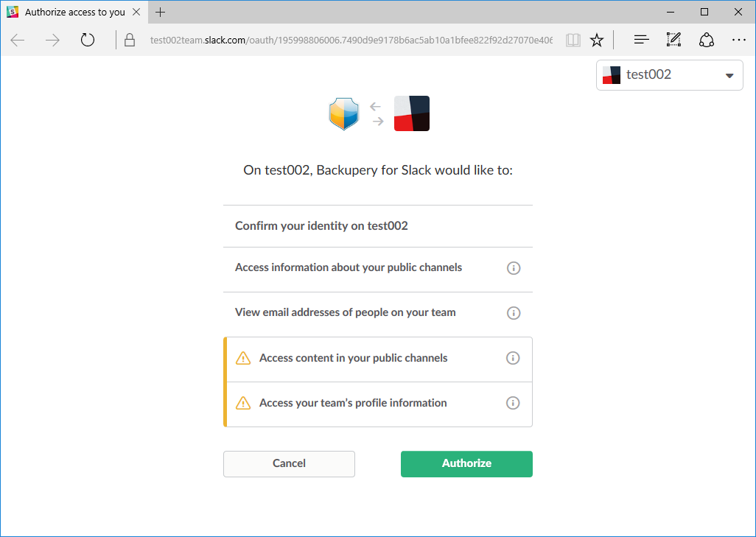Select the Authorize access tab
Viewport: 756px width, 537px height.
[74, 12]
